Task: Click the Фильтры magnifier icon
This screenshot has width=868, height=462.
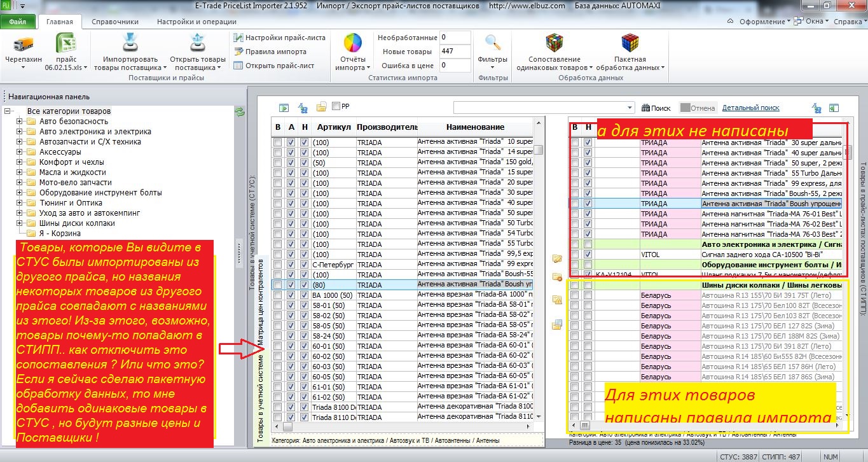Action: (x=492, y=43)
